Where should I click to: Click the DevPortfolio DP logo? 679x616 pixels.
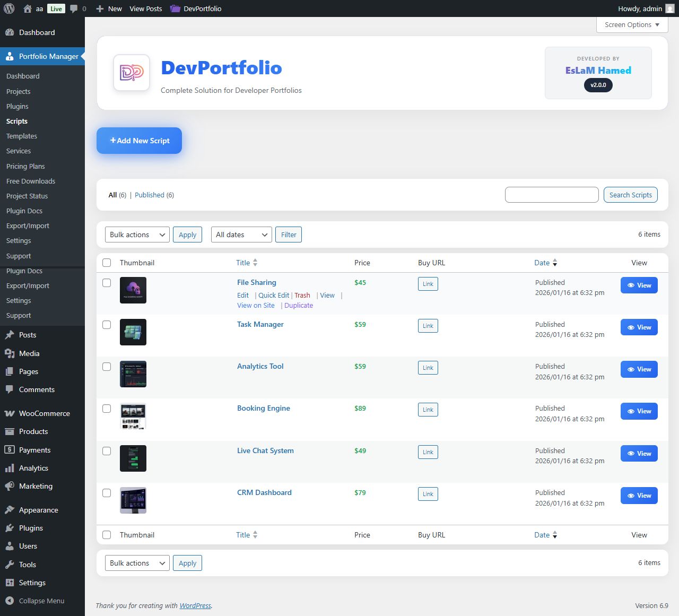tap(132, 73)
